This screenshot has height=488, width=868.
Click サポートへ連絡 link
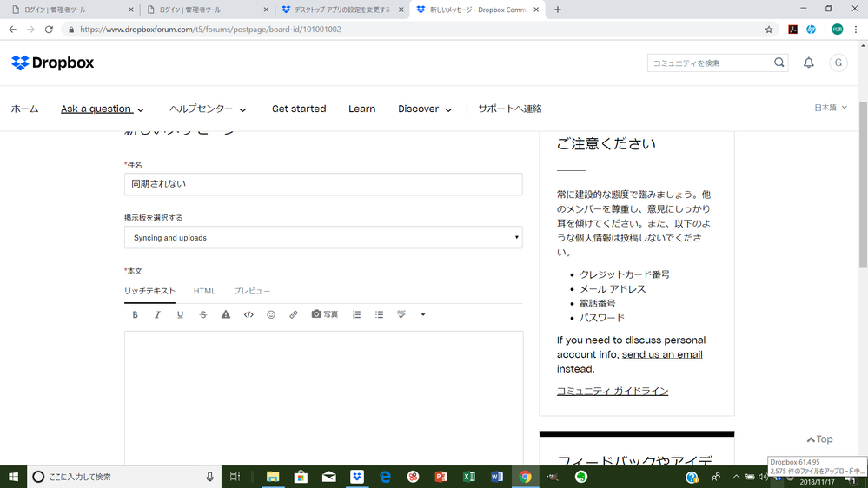click(510, 109)
